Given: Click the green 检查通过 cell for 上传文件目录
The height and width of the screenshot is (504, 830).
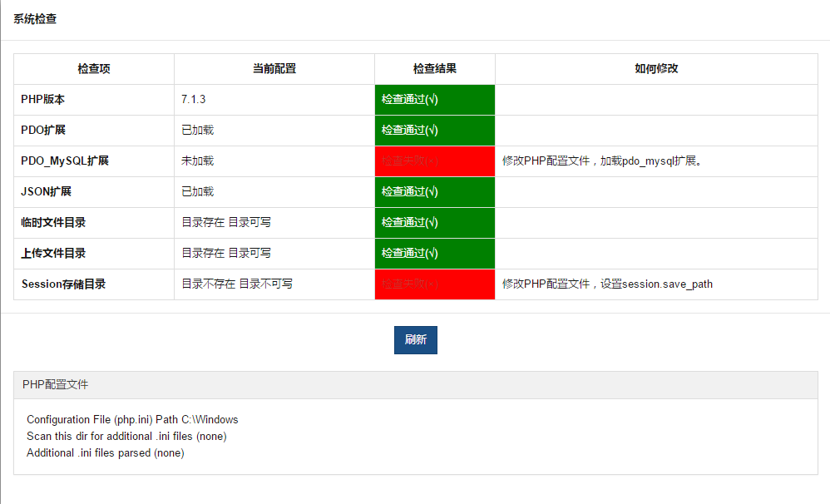Looking at the screenshot, I should 435,253.
